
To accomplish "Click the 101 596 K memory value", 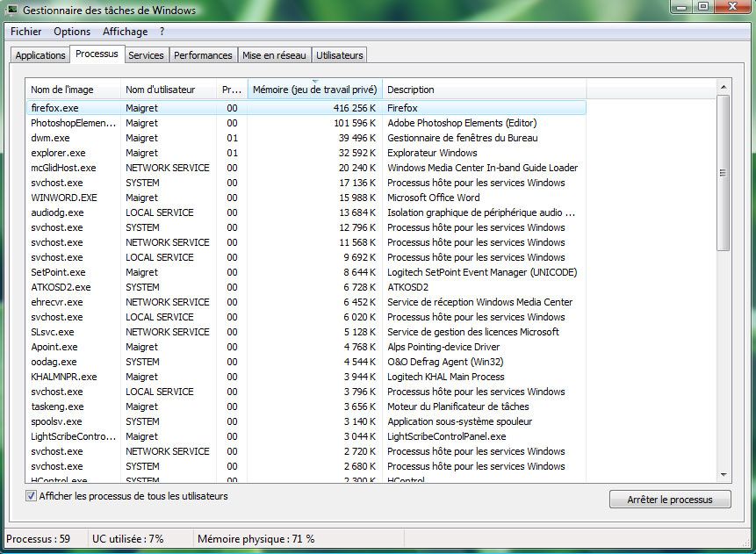I will pos(355,123).
